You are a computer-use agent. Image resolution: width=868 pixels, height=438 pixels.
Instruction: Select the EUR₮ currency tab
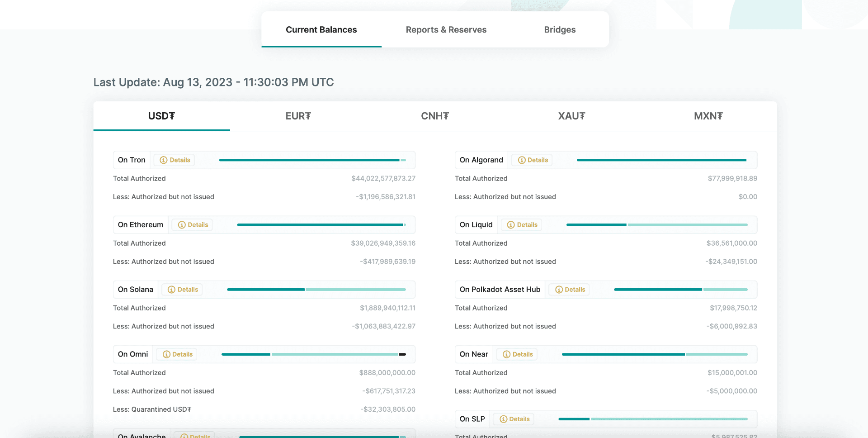tap(298, 116)
